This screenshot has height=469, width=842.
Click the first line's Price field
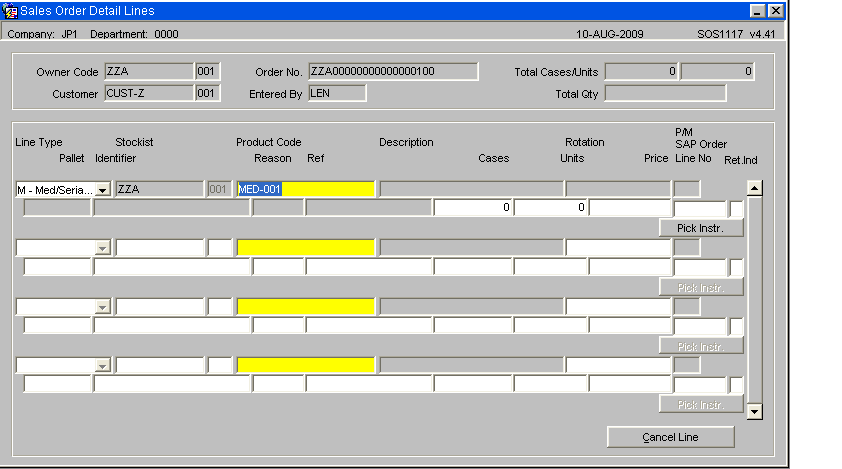[630, 207]
